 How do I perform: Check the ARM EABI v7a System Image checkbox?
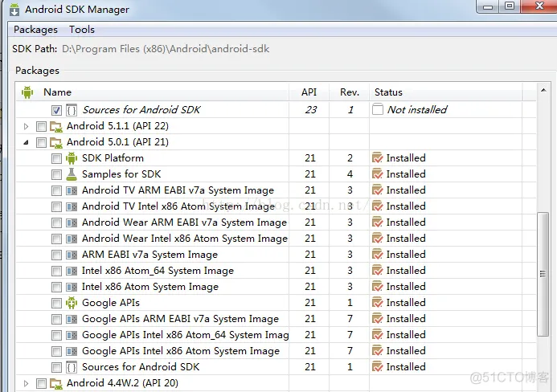(x=56, y=255)
